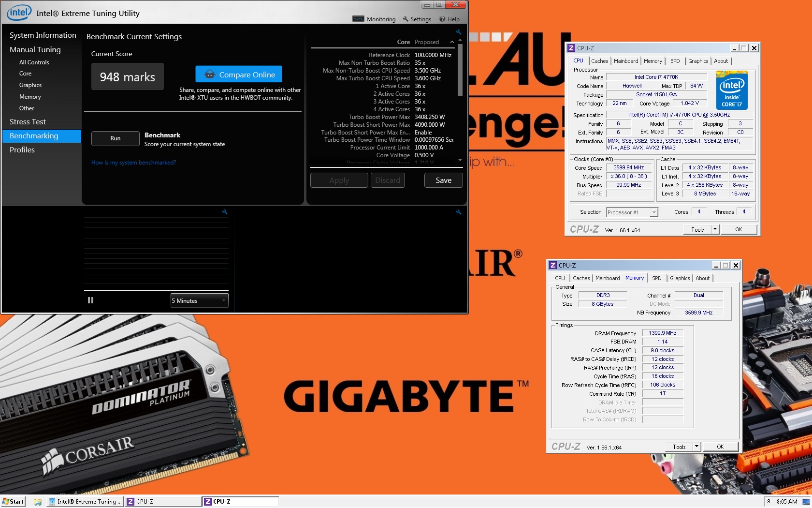This screenshot has width=812, height=508.
Task: Collapse the Core Proposed panel chevron
Action: pyautogui.click(x=452, y=42)
